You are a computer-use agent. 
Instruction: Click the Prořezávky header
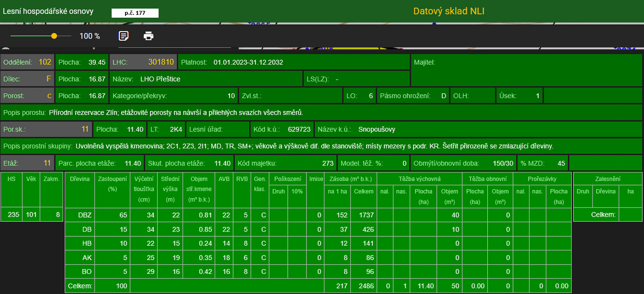[542, 179]
